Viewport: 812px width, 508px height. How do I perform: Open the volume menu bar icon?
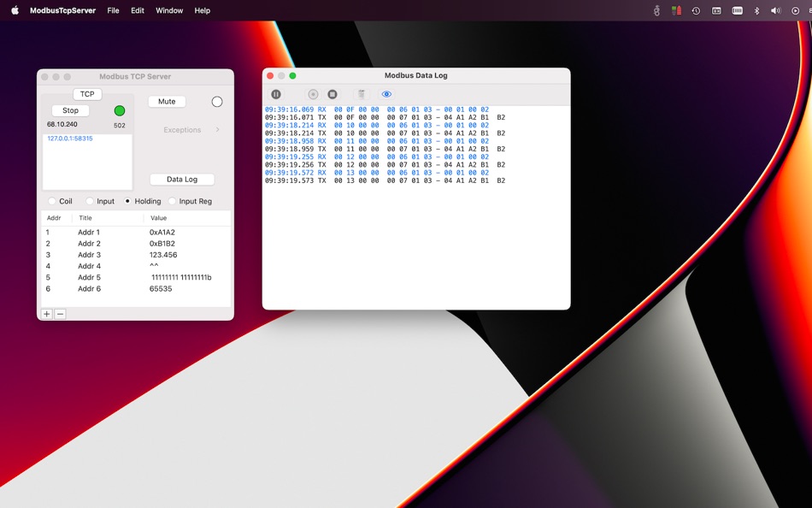click(x=776, y=10)
